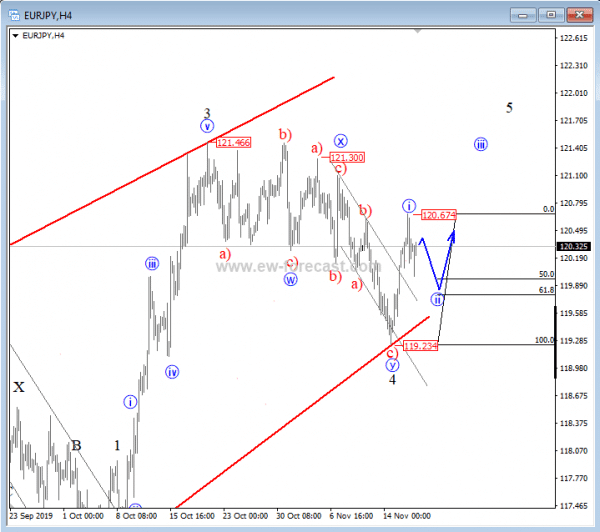Select the circled wave i label near 120.674
This screenshot has width=600, height=532.
pyautogui.click(x=409, y=206)
